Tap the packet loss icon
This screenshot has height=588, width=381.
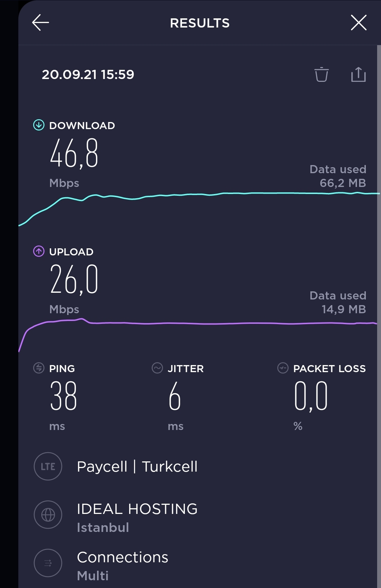[x=283, y=368]
